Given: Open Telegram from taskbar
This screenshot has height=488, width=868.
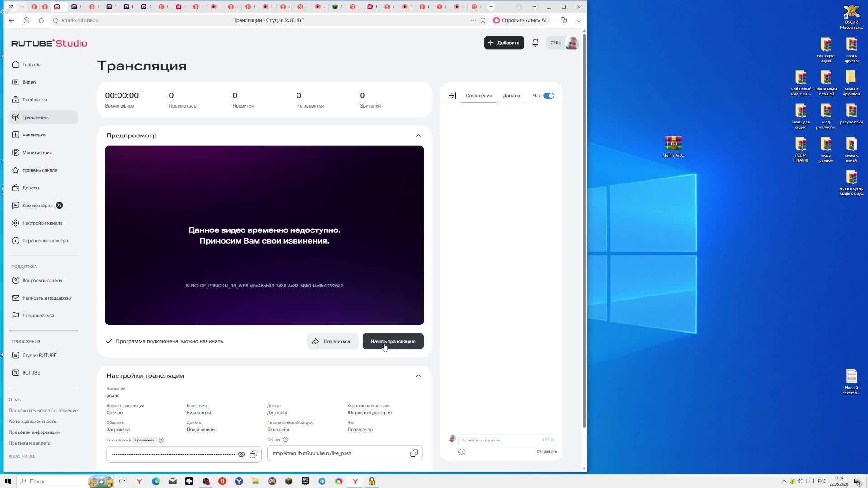Looking at the screenshot, I should click(322, 481).
